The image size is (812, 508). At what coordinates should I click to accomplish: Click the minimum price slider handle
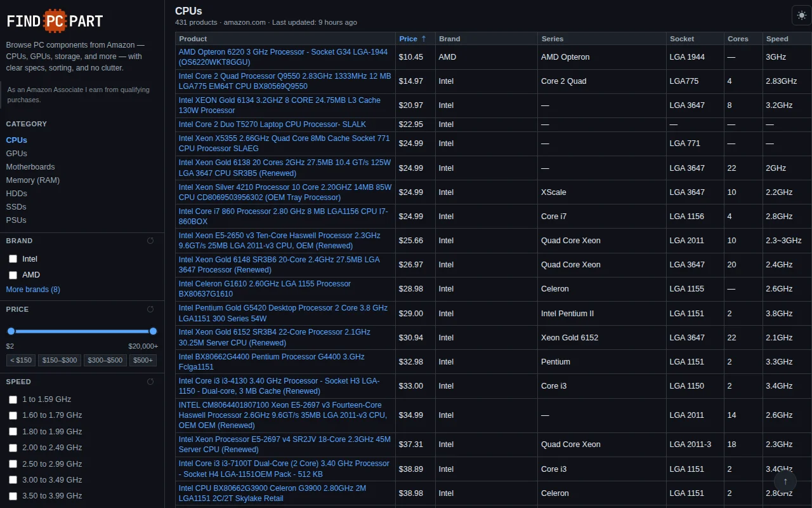[x=11, y=331]
